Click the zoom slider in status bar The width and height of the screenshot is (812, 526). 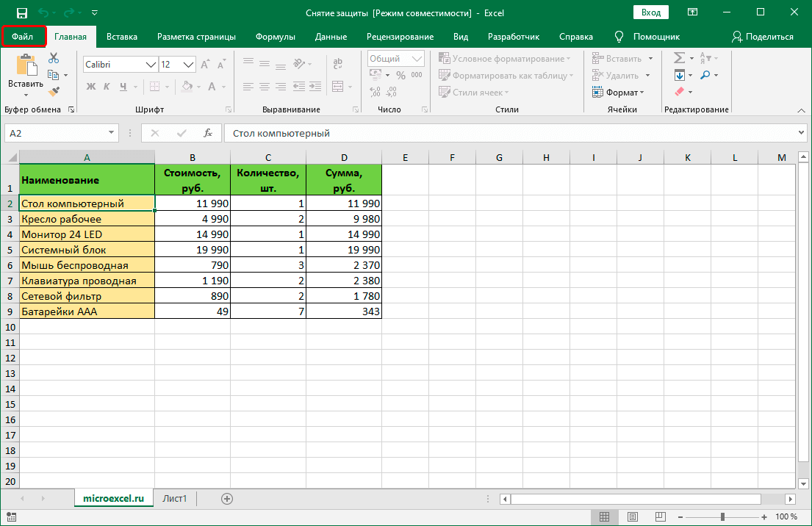[722, 516]
